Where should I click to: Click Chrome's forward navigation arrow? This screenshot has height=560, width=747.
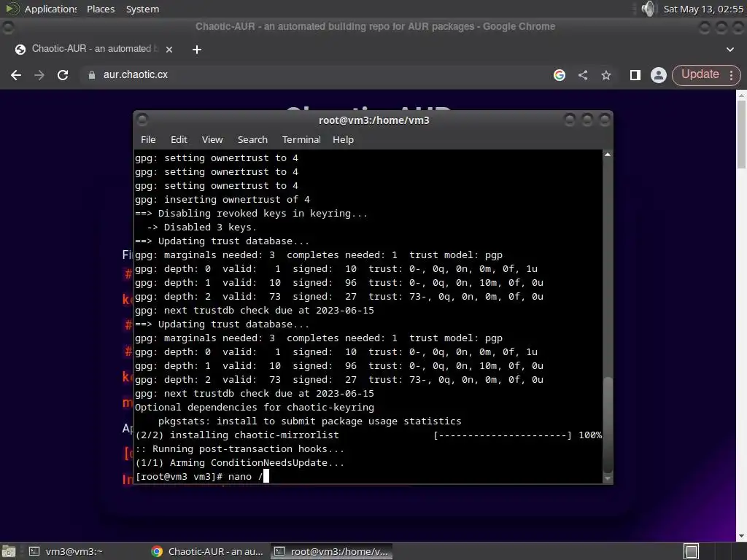click(39, 75)
